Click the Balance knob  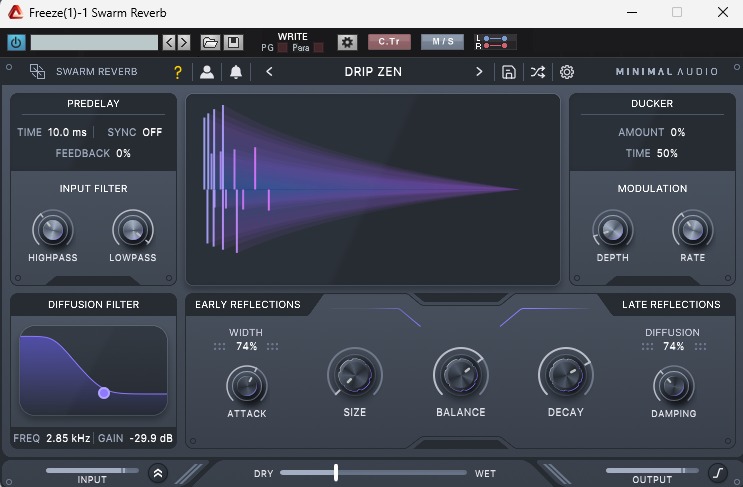pyautogui.click(x=461, y=375)
